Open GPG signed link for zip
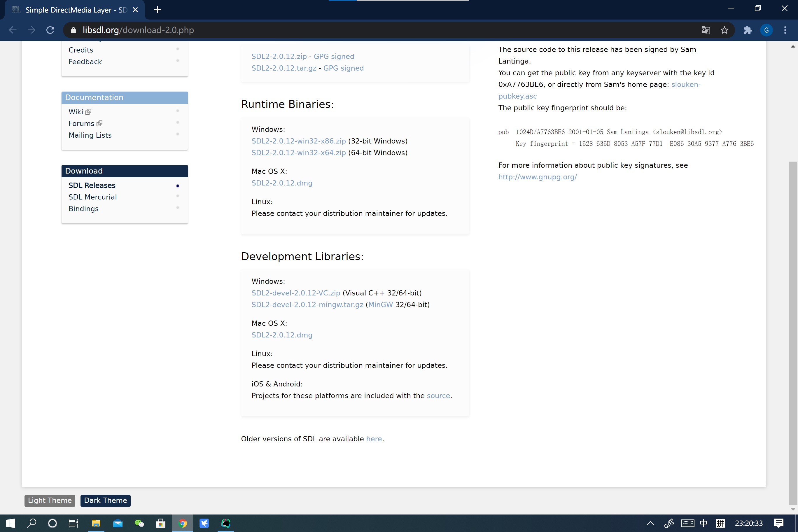 tap(334, 56)
